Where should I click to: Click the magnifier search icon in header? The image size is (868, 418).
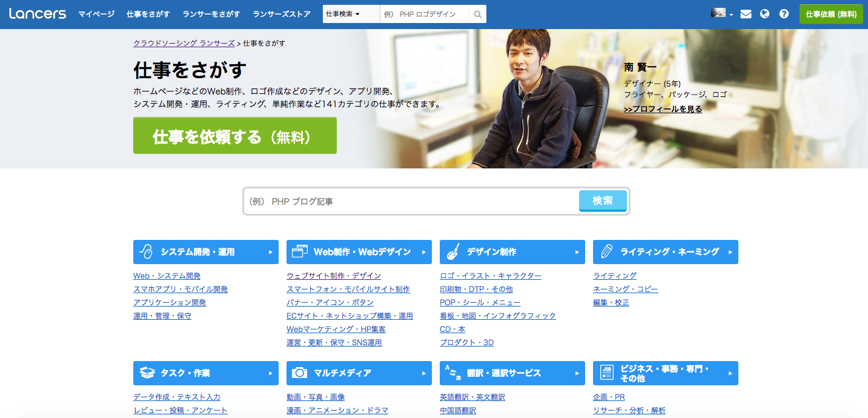pyautogui.click(x=478, y=14)
